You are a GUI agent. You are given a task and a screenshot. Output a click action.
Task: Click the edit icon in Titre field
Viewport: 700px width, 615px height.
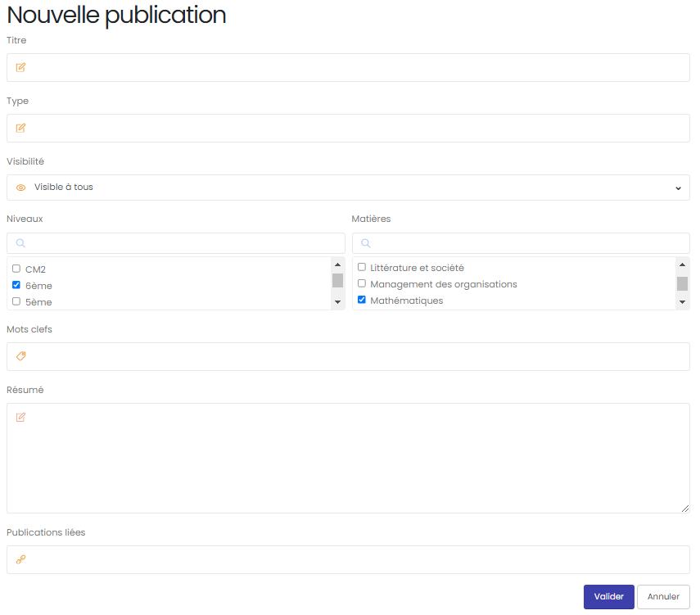(x=20, y=67)
